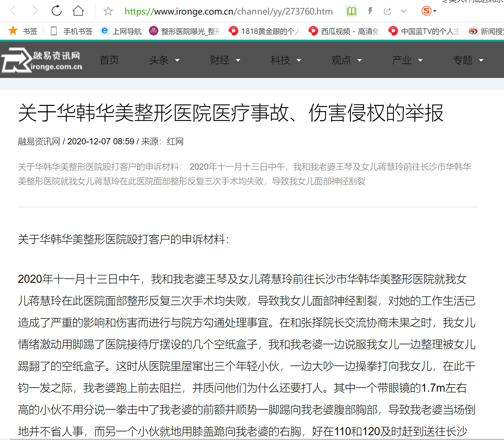Image resolution: width=504 pixels, height=440 pixels.
Task: Open 西瓜视频 bookmark
Action: pos(344,31)
